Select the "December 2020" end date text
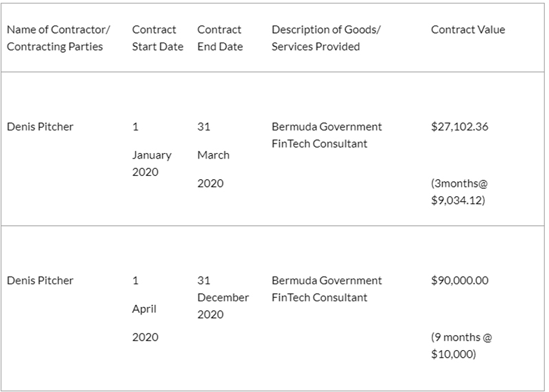The height and width of the screenshot is (392, 549). pyautogui.click(x=223, y=306)
